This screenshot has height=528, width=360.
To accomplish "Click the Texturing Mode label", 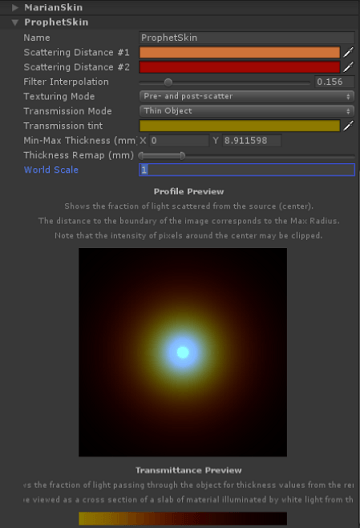I will click(x=59, y=96).
